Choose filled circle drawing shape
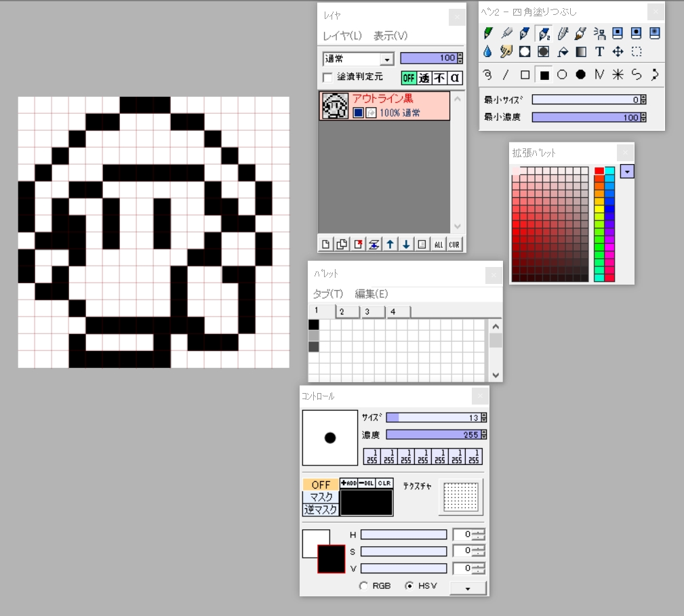684x616 pixels. pyautogui.click(x=581, y=75)
